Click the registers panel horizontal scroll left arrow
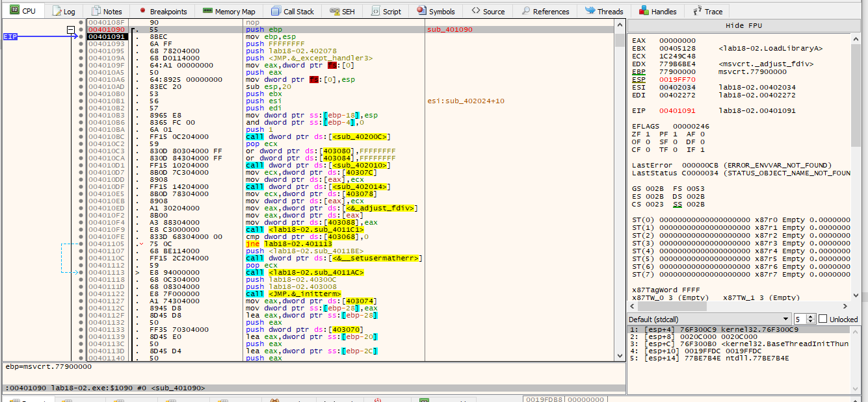The height and width of the screenshot is (402, 868). [633, 307]
